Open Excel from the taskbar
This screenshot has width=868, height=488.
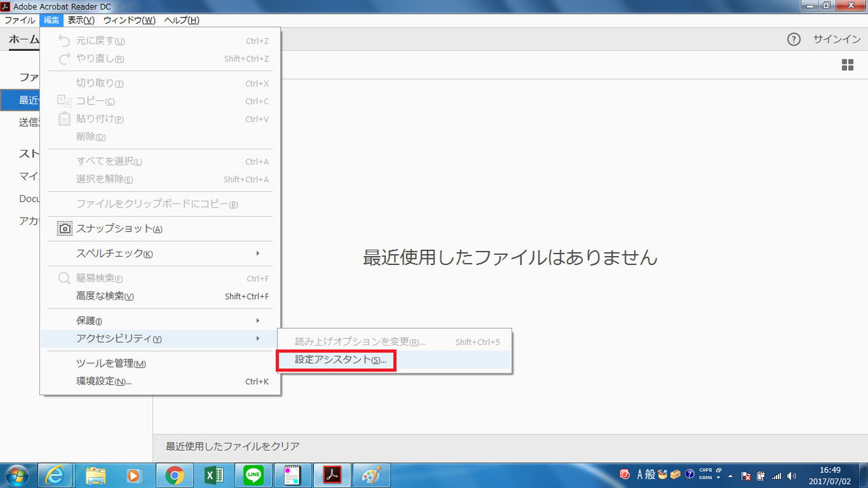point(214,476)
